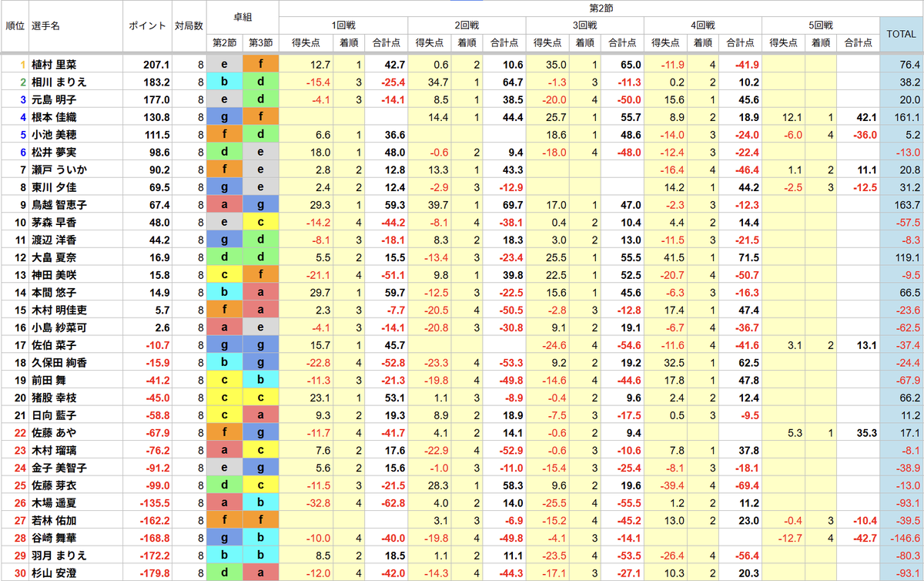Select player name 若林 佑加
The image size is (924, 581).
(54, 521)
